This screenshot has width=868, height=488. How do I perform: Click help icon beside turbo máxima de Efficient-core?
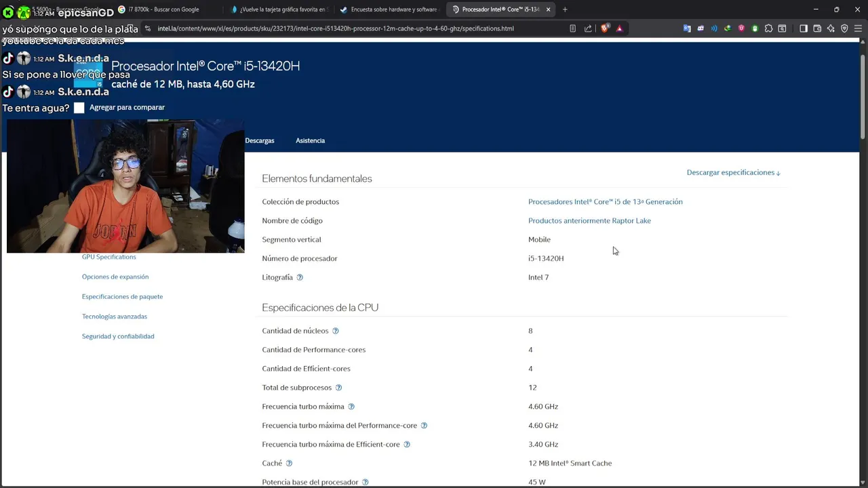click(x=407, y=445)
